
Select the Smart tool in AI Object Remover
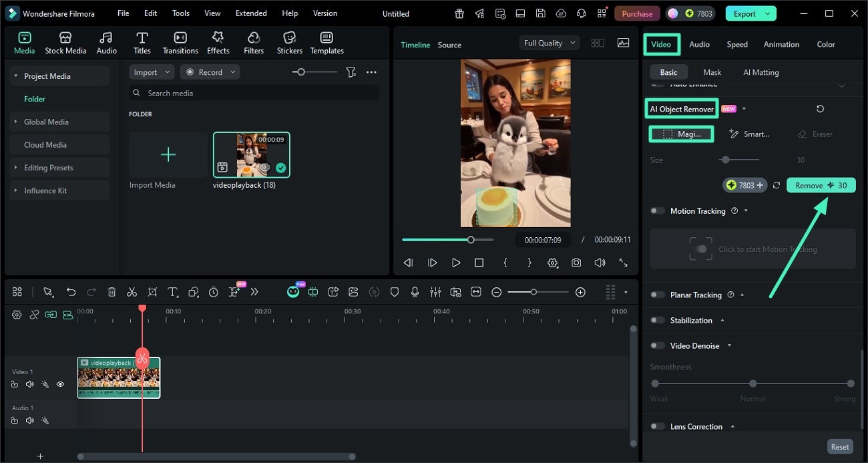click(x=749, y=134)
